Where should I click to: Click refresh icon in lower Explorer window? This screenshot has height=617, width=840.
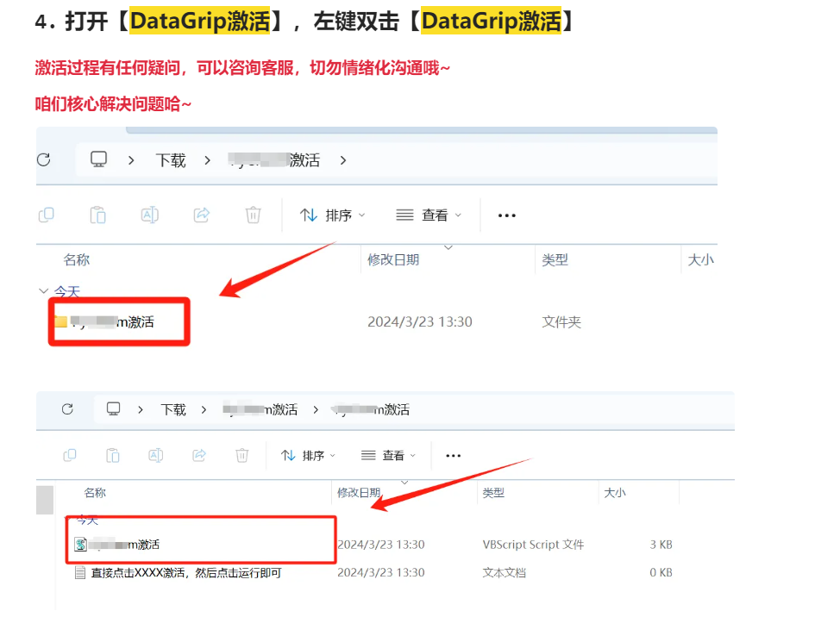click(x=67, y=409)
